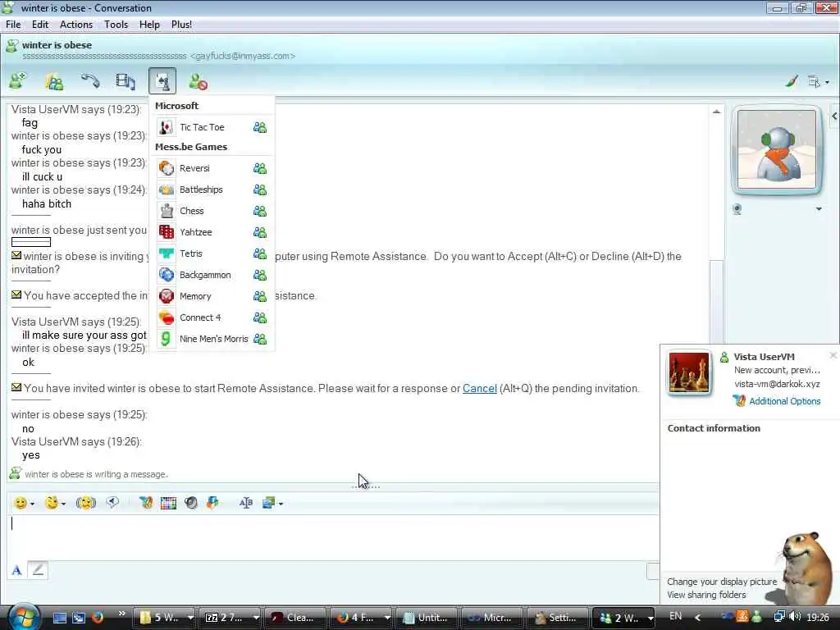The image size is (840, 630).
Task: Open the webcam icon below display picture
Action: pyautogui.click(x=737, y=209)
